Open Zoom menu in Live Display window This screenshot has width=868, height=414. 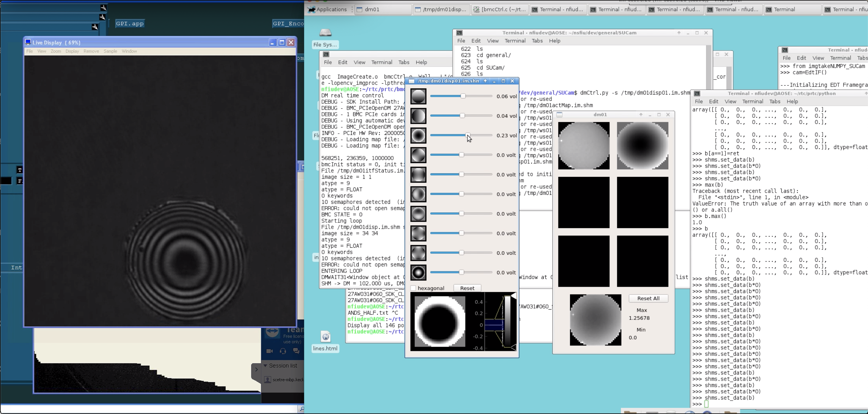[x=56, y=51]
